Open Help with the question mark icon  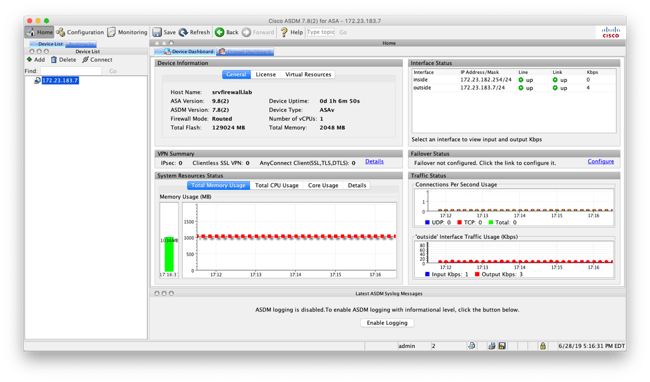[x=292, y=32]
